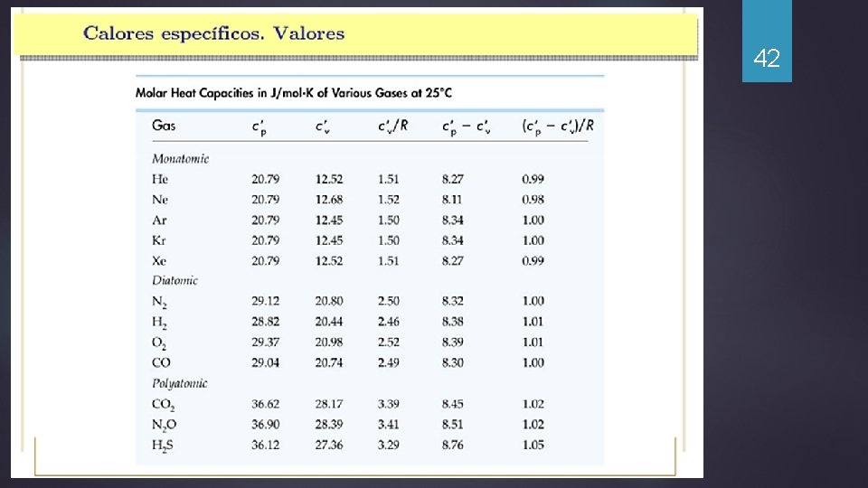The width and height of the screenshot is (868, 488).
Task: Click value 29.12 in the N2 row
Action: 266,301
